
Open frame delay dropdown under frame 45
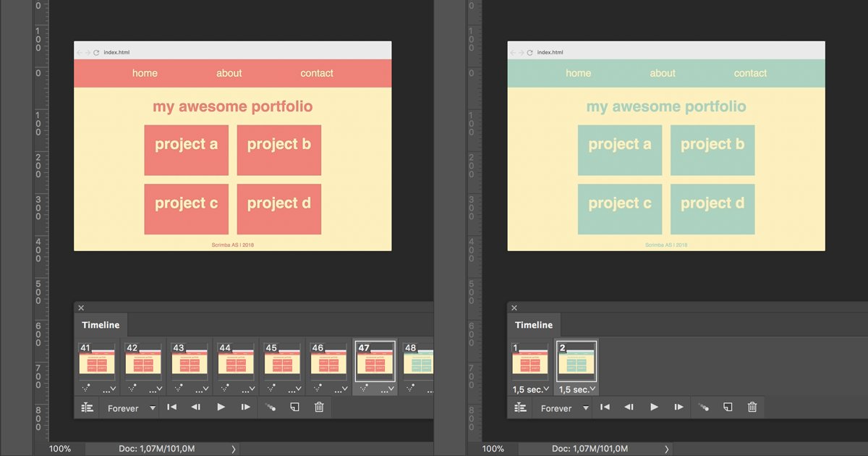tap(295, 389)
